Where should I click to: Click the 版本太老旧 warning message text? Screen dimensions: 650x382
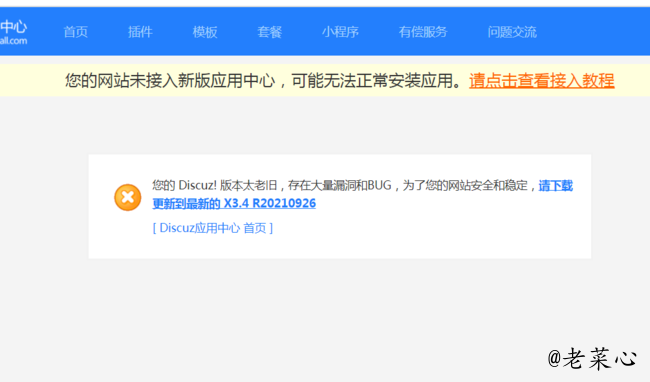[345, 185]
